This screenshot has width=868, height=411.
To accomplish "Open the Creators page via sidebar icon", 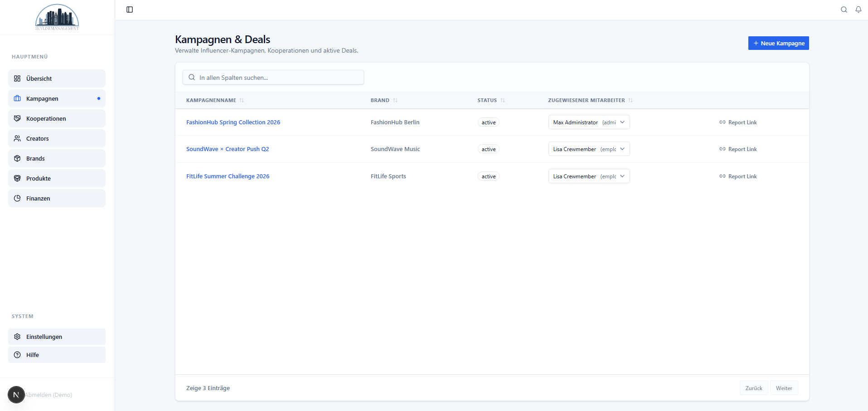I will pos(17,138).
